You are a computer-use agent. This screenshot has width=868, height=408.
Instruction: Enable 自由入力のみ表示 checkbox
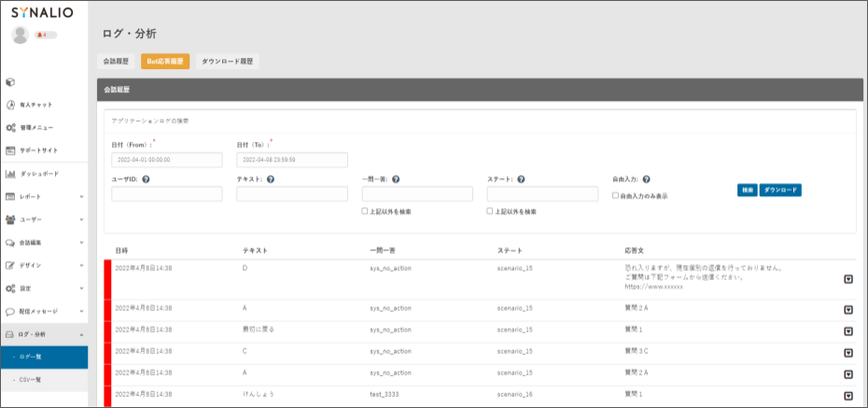(x=615, y=196)
